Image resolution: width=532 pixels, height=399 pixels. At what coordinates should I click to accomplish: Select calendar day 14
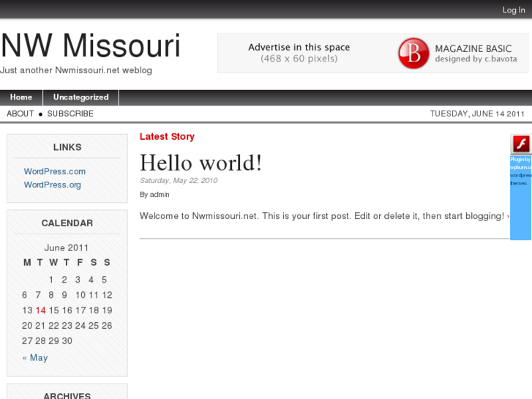pyautogui.click(x=40, y=310)
